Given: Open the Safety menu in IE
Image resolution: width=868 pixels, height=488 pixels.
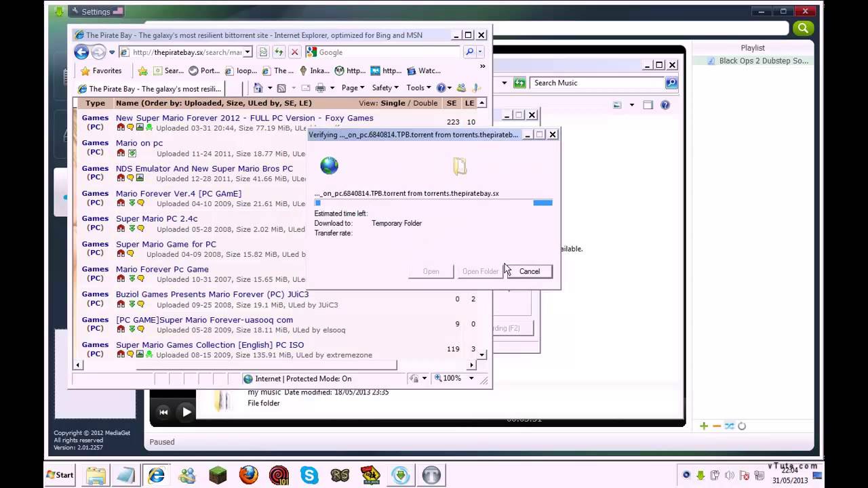Looking at the screenshot, I should (x=385, y=88).
